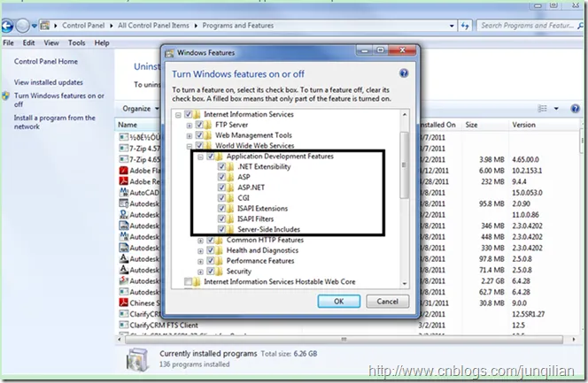Click the Windows Features title bar icon
Image resolution: width=588 pixels, height=383 pixels.
[169, 53]
